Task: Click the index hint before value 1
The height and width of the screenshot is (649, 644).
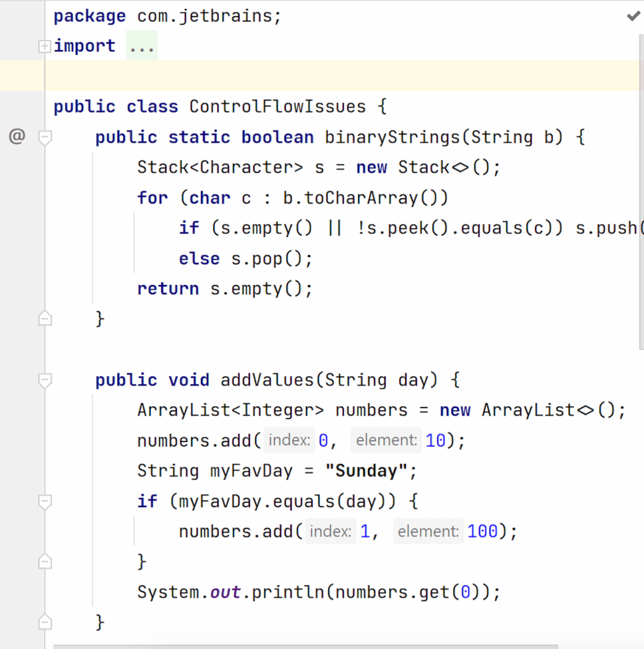Action: pyautogui.click(x=330, y=531)
